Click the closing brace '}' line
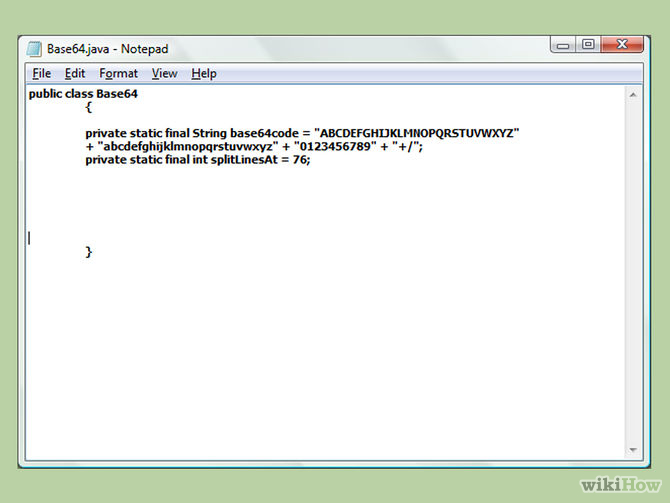The height and width of the screenshot is (503, 670). pyautogui.click(x=88, y=252)
